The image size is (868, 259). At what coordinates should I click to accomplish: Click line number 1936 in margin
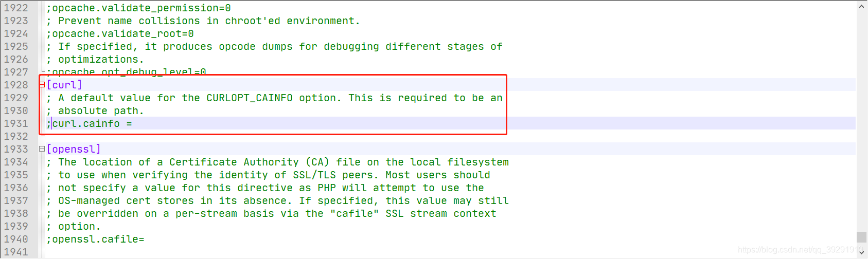(16, 188)
